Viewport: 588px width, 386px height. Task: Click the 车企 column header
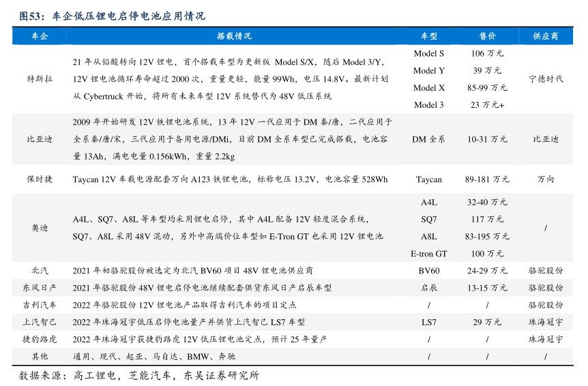[x=40, y=36]
